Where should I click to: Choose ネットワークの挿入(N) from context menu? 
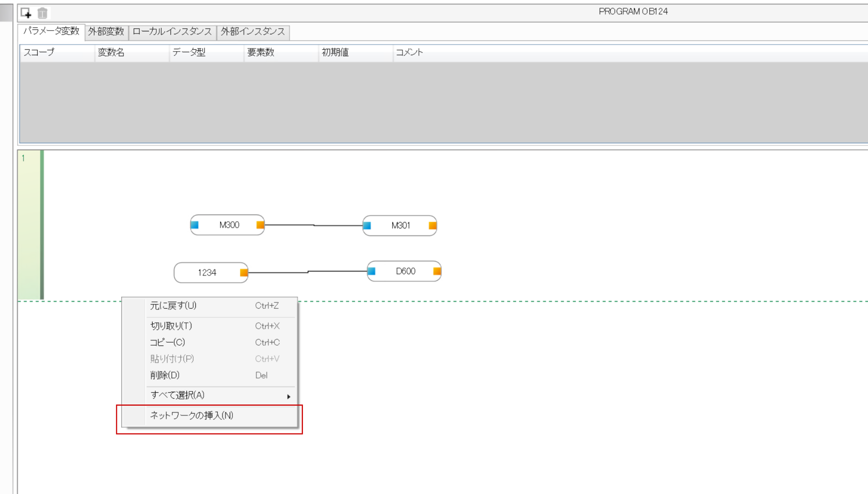(x=192, y=416)
